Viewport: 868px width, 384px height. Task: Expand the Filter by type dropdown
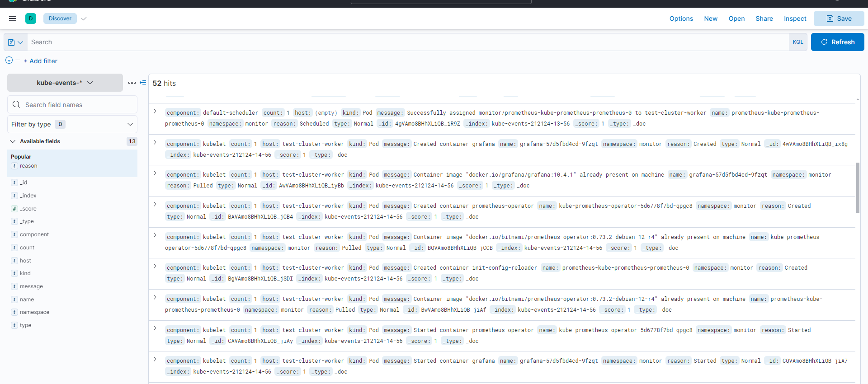(72, 124)
